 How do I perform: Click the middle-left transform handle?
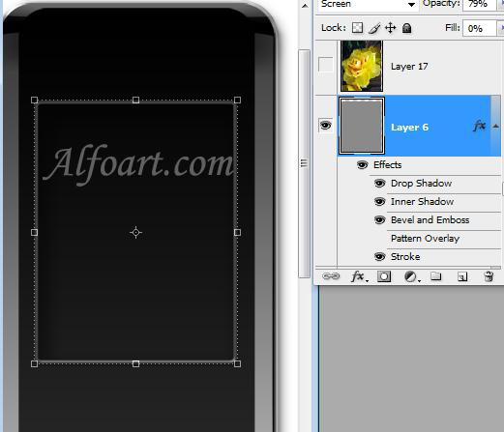[35, 232]
